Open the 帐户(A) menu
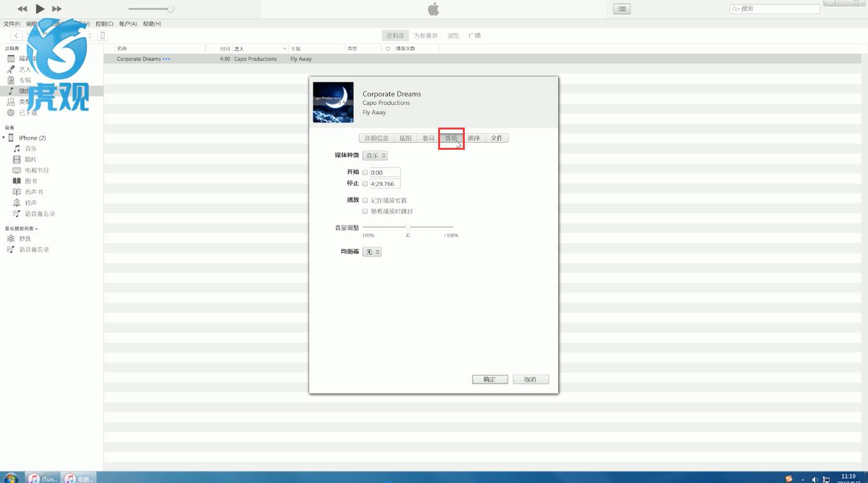 pyautogui.click(x=128, y=23)
